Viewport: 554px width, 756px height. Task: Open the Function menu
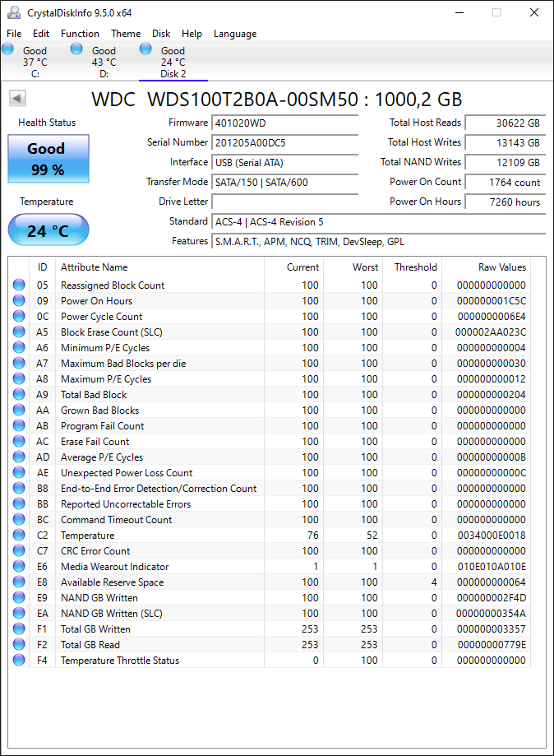point(80,34)
